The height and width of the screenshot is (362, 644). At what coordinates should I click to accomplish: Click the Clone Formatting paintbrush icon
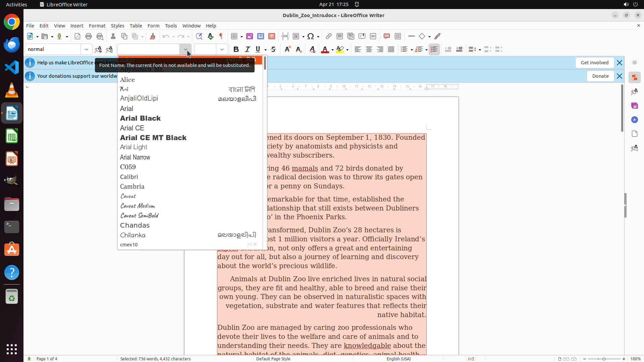pyautogui.click(x=153, y=36)
